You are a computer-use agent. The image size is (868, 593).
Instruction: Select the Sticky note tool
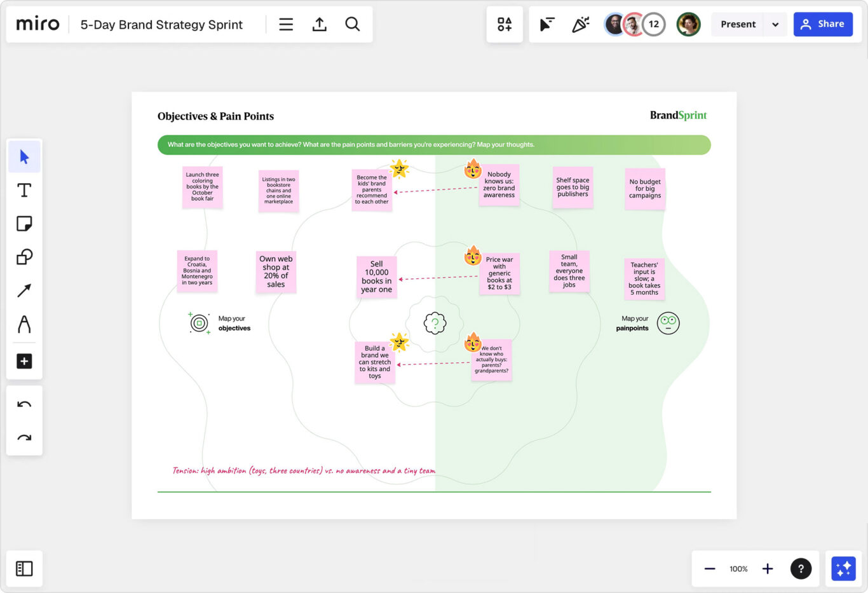coord(24,224)
